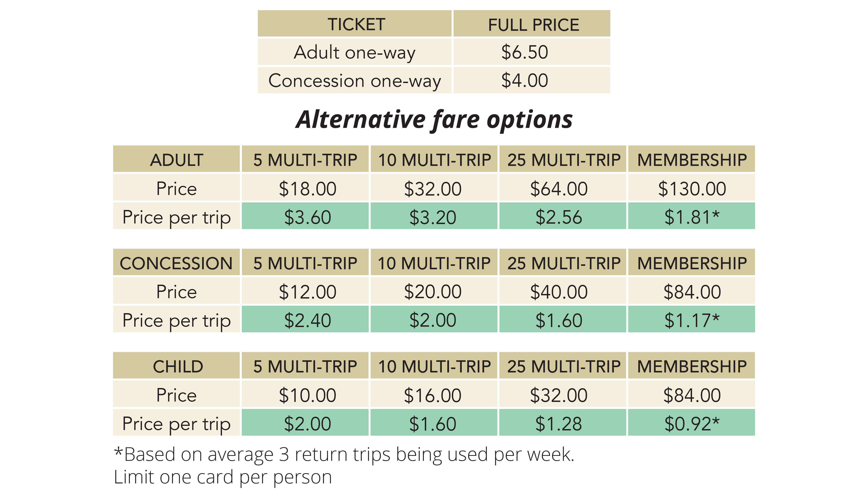Viewport: 868px width, 499px height.
Task: Click the CONCESSION table header cell
Action: point(176,263)
